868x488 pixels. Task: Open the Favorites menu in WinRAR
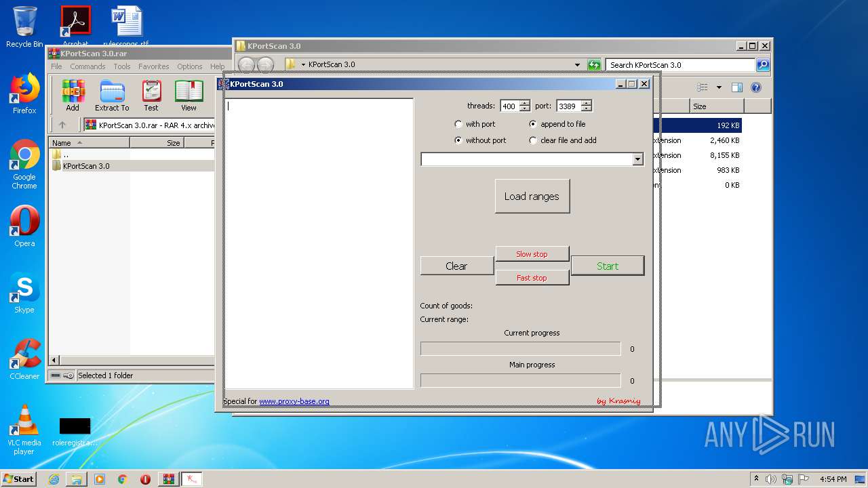154,66
